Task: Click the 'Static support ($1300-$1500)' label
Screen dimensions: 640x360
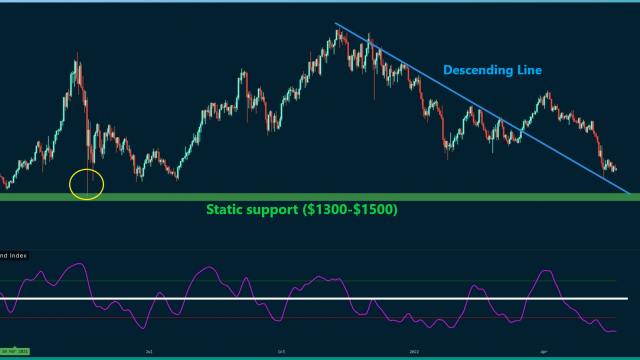Action: tap(302, 210)
